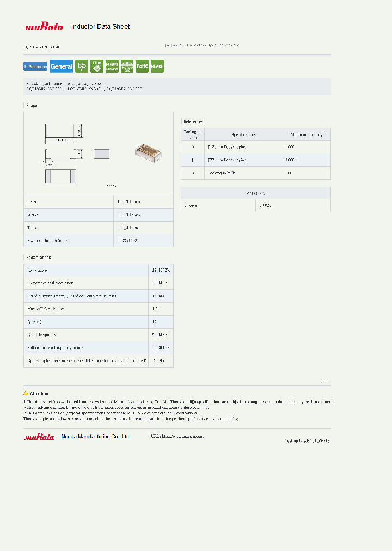This screenshot has width=392, height=551.
Task: Click the Reflow OK badge icon
Action: (x=127, y=66)
